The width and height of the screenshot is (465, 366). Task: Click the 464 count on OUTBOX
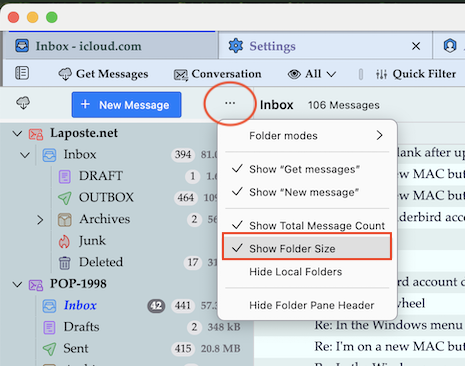click(186, 198)
